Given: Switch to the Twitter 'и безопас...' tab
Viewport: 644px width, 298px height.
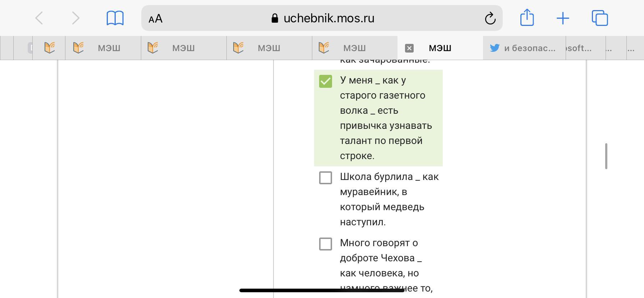Looking at the screenshot, I should click(x=524, y=48).
